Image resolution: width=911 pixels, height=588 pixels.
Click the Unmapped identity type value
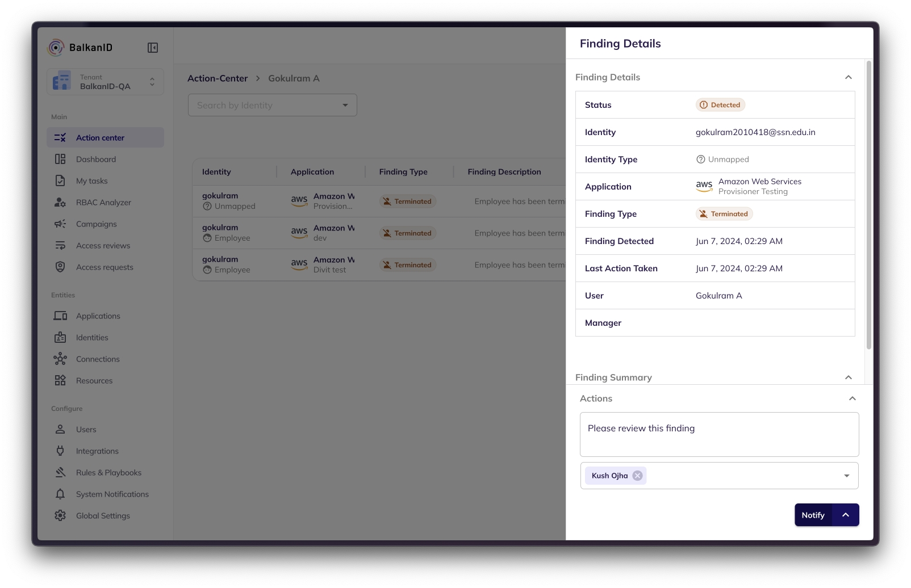(722, 159)
